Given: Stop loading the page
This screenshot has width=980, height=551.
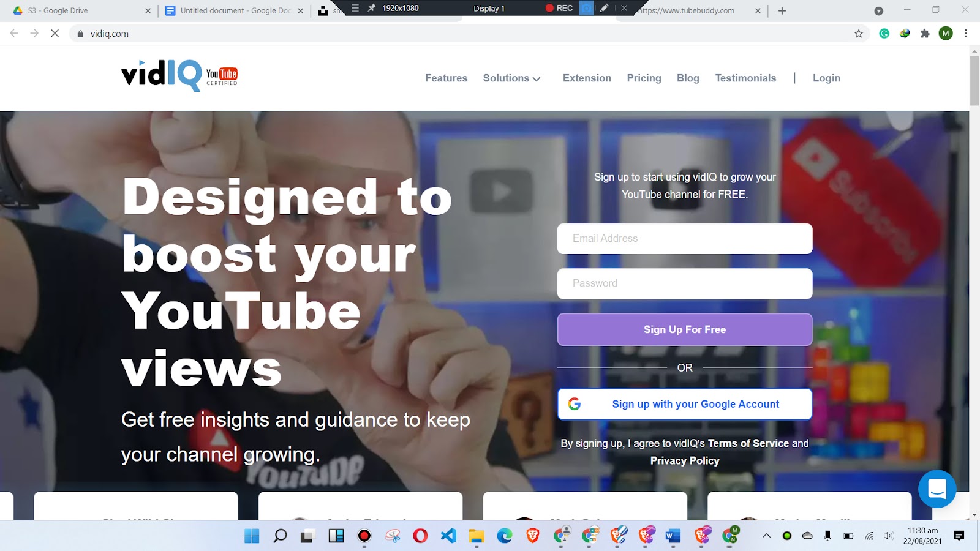Looking at the screenshot, I should coord(55,34).
